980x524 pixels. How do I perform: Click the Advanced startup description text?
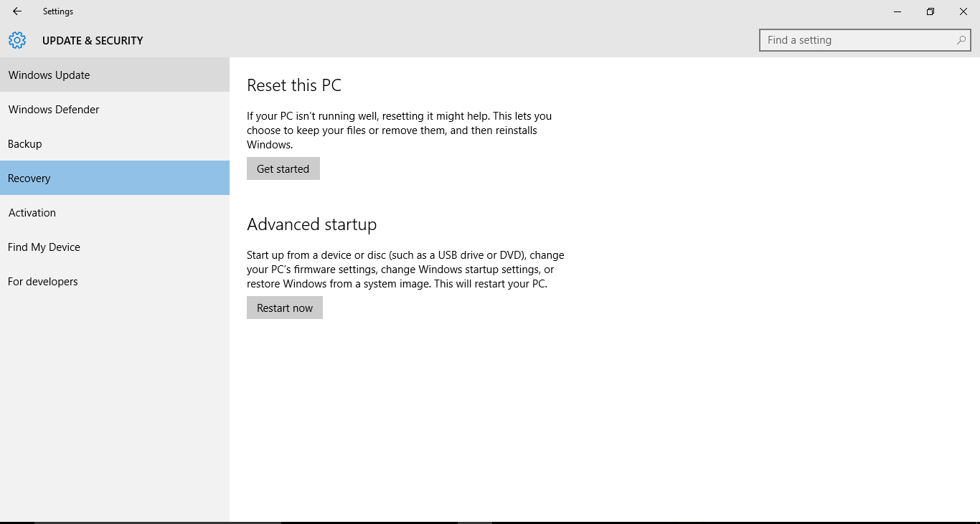pyautogui.click(x=405, y=269)
